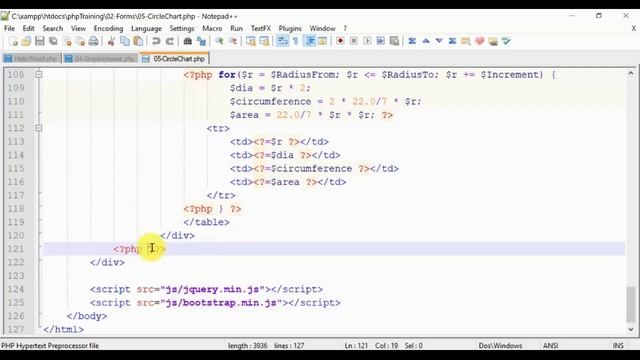Click the vertical scrollbar up arrow
Viewport: 640px width, 360px height.
click(x=631, y=73)
